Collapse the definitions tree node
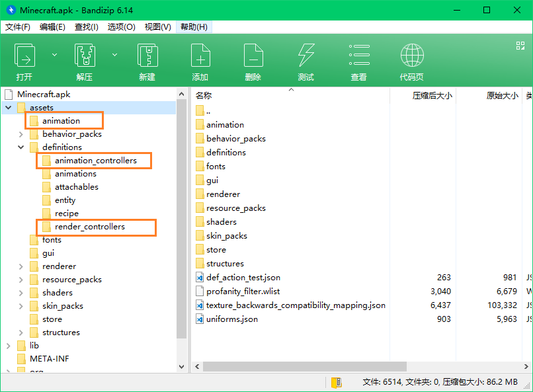This screenshot has width=533, height=392. tap(21, 147)
